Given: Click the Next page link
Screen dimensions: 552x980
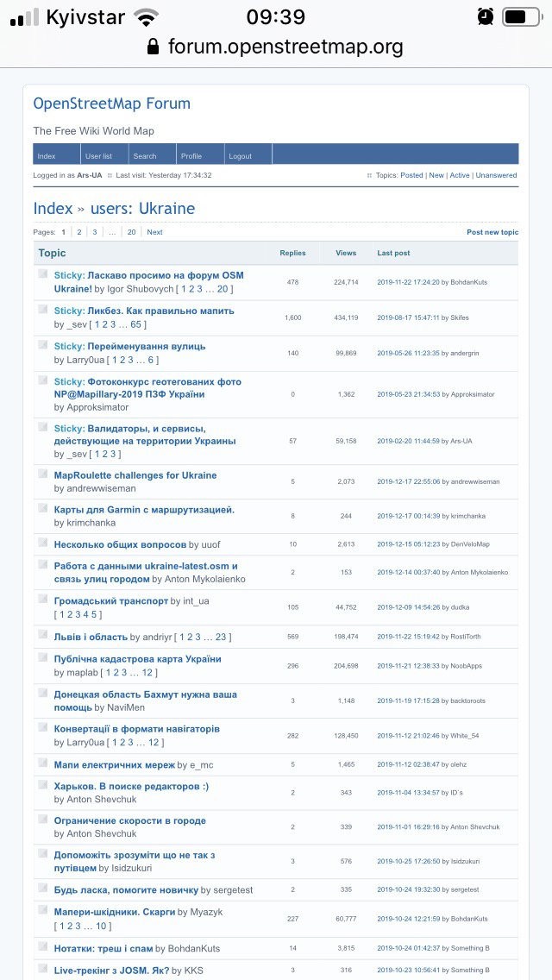Looking at the screenshot, I should pyautogui.click(x=154, y=232).
